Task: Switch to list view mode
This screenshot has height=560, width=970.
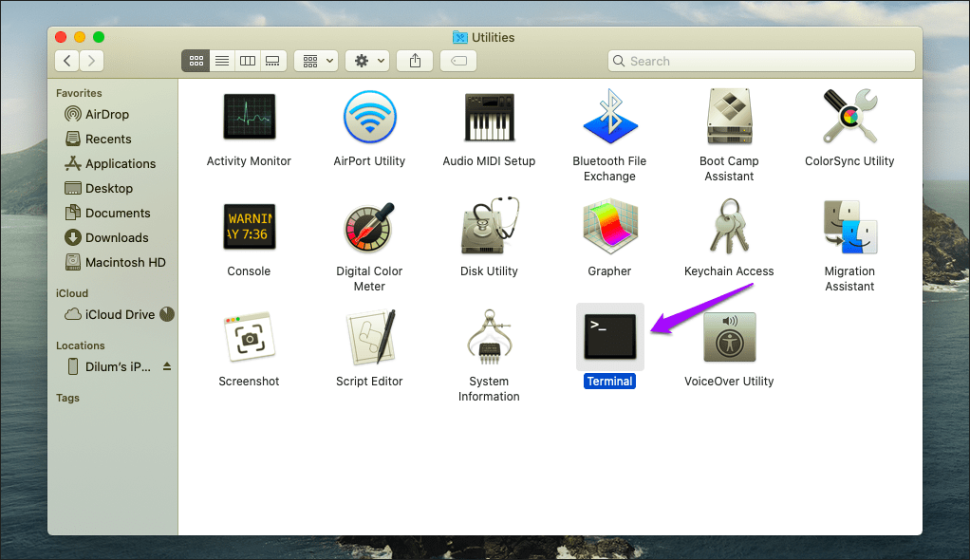Action: click(221, 61)
